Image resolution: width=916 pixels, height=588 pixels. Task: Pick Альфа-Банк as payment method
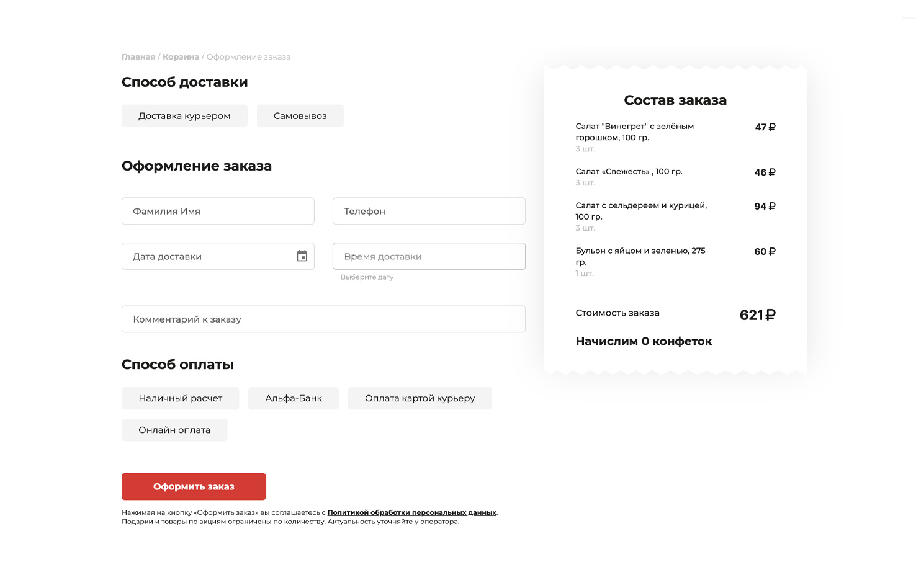pos(294,398)
